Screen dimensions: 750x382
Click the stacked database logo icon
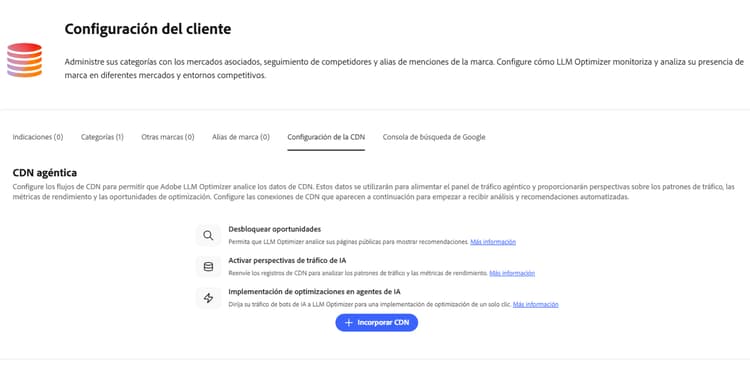pyautogui.click(x=24, y=60)
